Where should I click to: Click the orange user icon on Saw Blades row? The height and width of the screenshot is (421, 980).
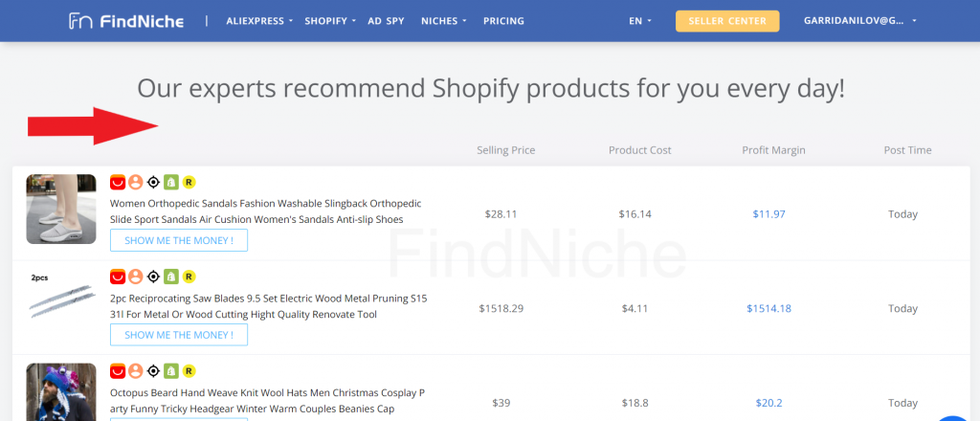[x=136, y=277]
